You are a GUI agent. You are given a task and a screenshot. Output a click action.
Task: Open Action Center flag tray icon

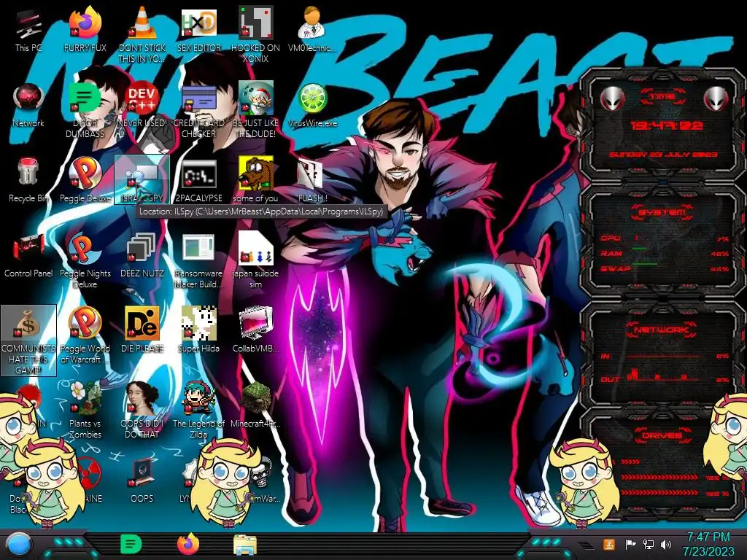pos(630,544)
